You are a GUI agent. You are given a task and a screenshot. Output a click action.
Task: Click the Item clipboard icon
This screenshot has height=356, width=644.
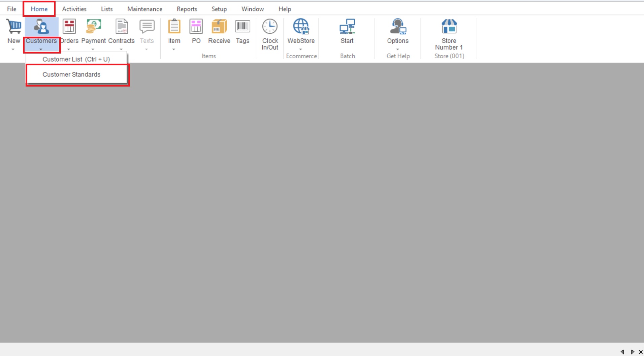(174, 26)
